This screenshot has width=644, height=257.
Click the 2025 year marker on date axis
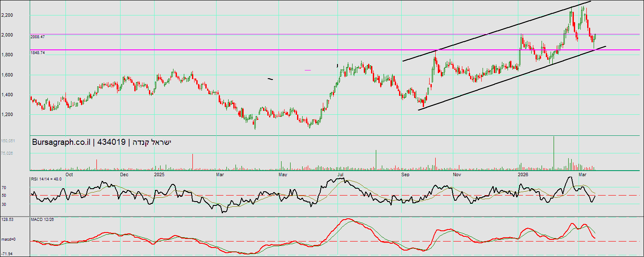[159, 175]
